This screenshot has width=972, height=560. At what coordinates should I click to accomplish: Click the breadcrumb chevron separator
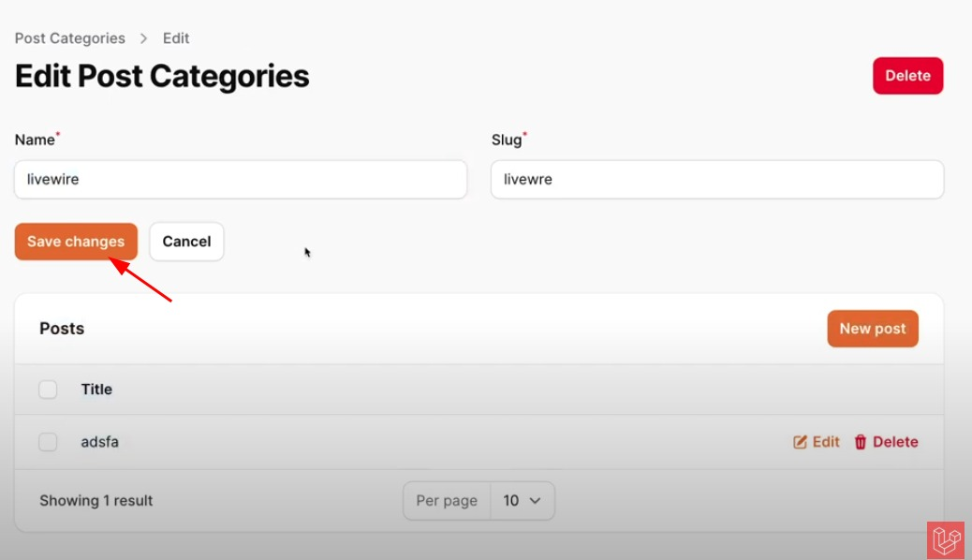pos(144,38)
